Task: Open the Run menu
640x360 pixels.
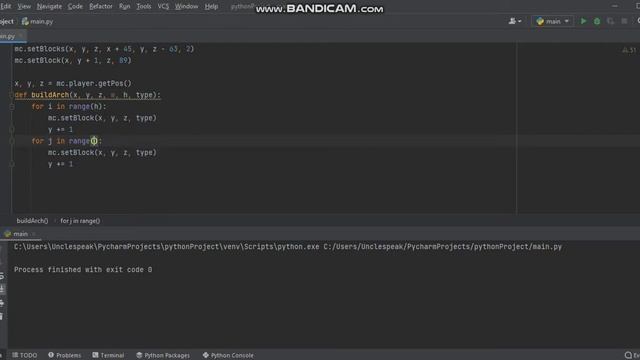Action: [124, 7]
